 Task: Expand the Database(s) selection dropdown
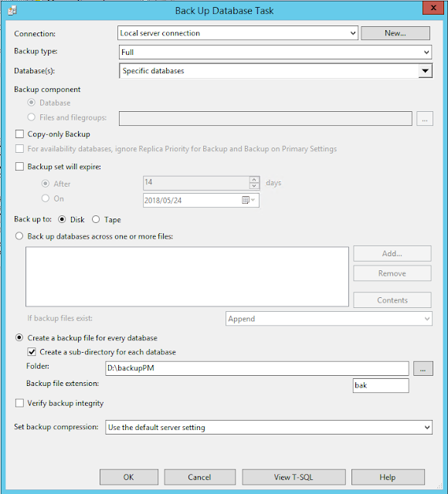(x=426, y=70)
